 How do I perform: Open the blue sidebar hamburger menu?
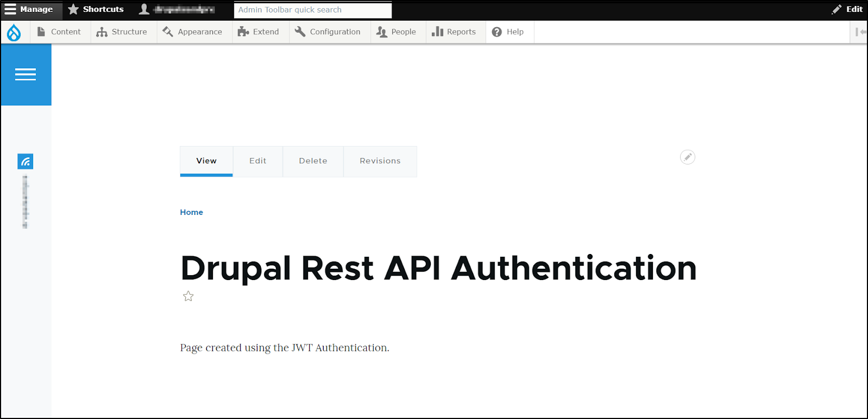tap(26, 74)
